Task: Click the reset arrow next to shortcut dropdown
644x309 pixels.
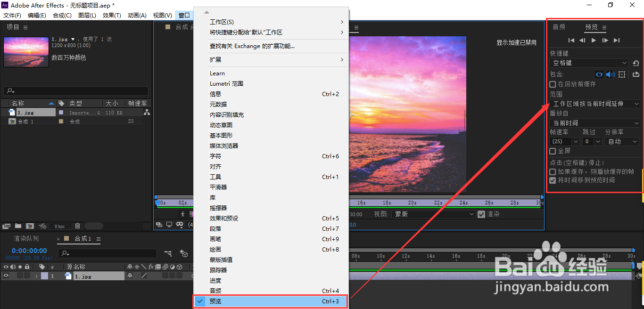Action: pyautogui.click(x=636, y=63)
